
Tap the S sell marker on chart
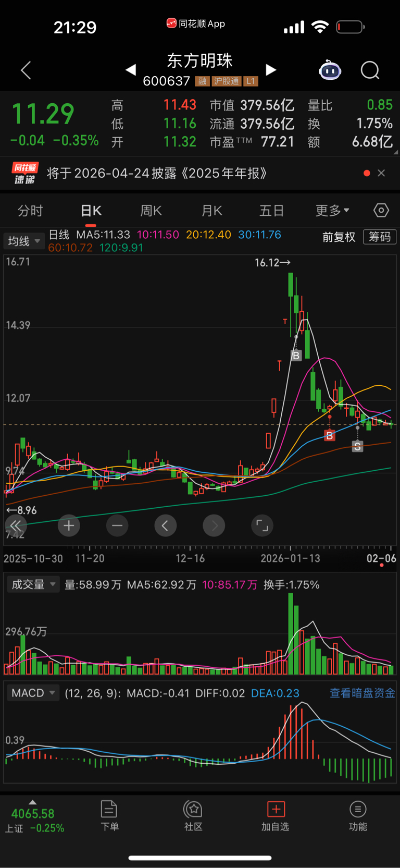pos(357,446)
